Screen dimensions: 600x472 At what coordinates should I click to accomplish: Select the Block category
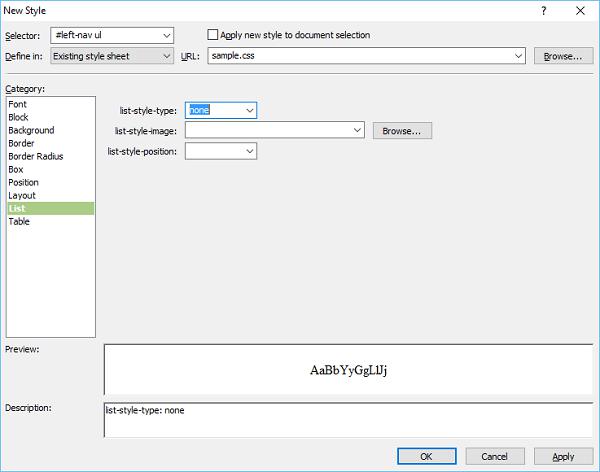coord(19,117)
